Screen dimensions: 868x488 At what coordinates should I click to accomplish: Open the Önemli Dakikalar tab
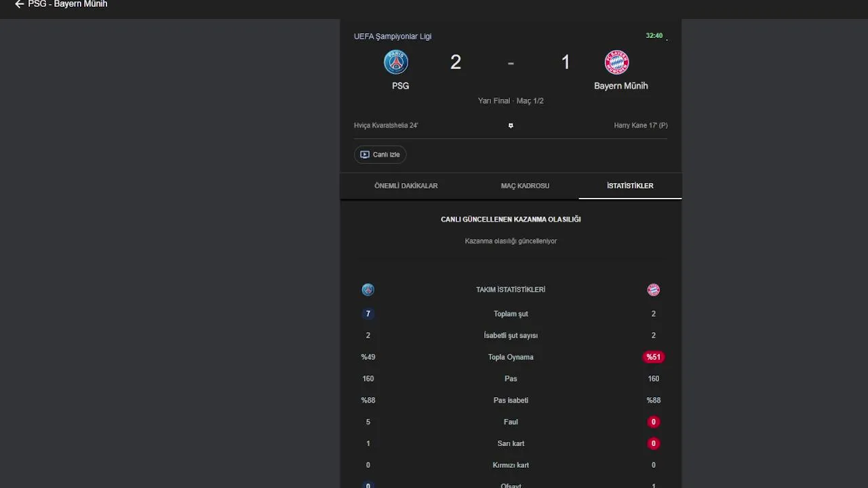(406, 186)
